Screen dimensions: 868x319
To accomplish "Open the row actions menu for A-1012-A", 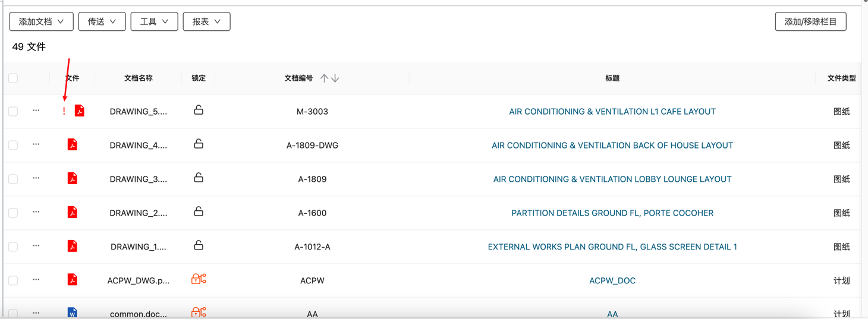I will tap(36, 246).
